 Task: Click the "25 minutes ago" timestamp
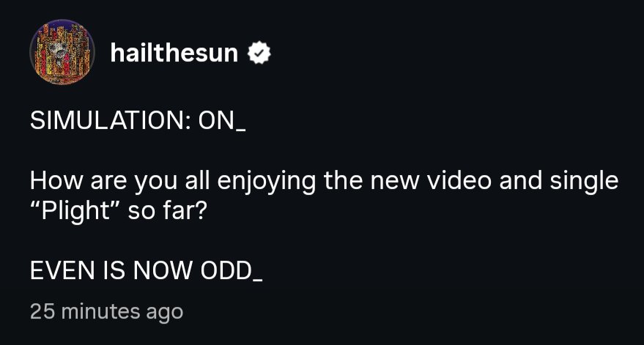pyautogui.click(x=106, y=312)
